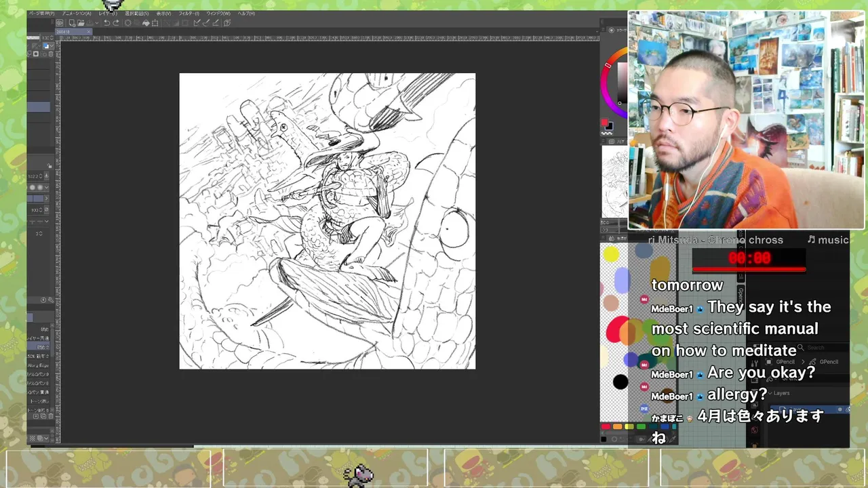Click the Scale/Rotate transform icon
The width and height of the screenshot is (868, 488).
(155, 23)
